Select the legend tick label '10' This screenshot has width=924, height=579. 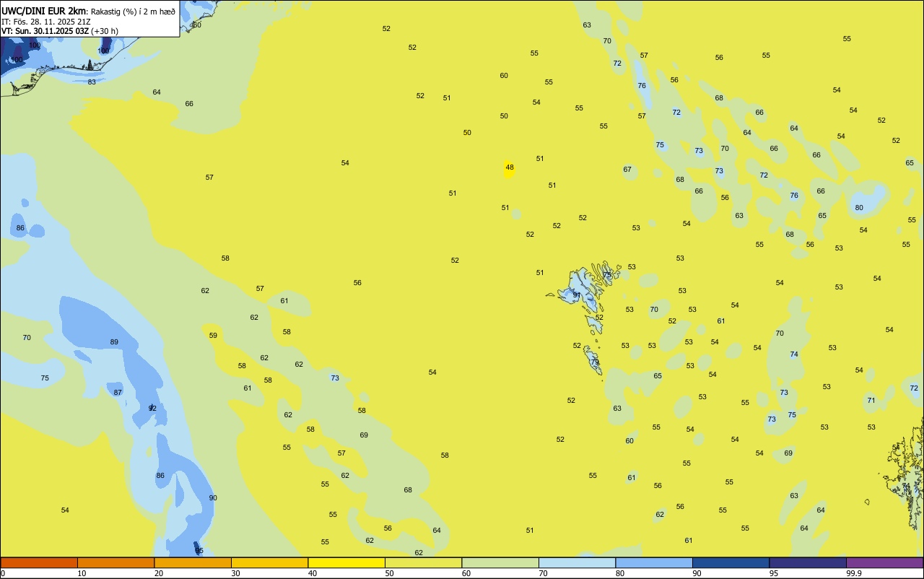[82, 573]
